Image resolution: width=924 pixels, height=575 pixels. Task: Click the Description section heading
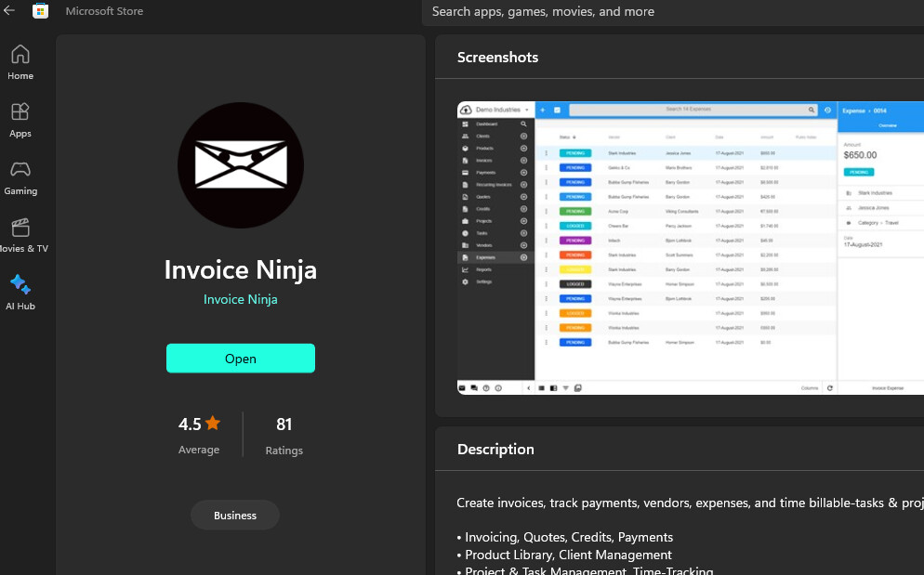point(495,450)
